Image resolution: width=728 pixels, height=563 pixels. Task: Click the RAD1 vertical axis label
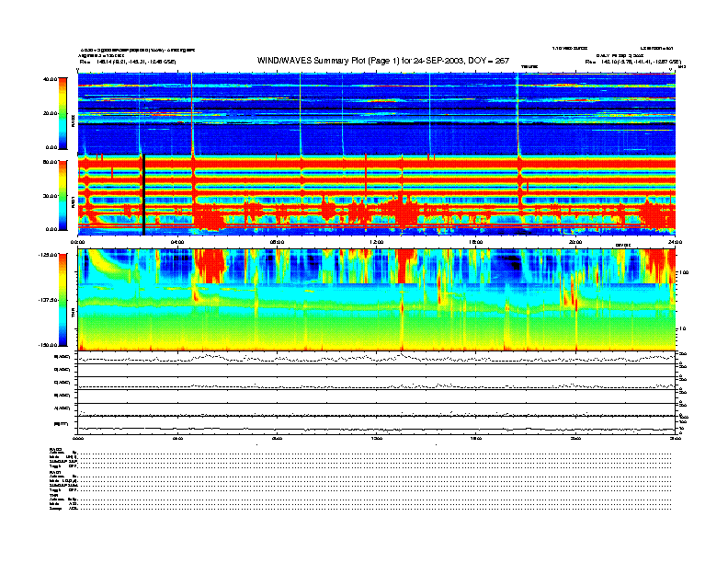click(73, 202)
